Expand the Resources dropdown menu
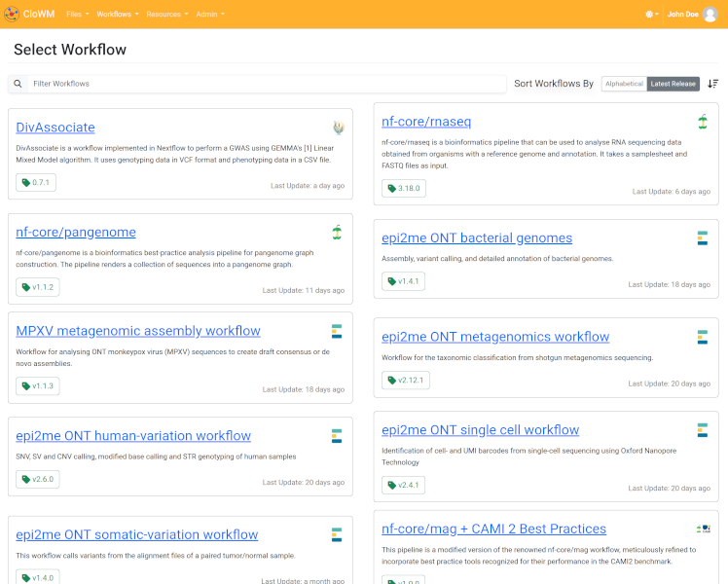The width and height of the screenshot is (728, 584). point(167,15)
